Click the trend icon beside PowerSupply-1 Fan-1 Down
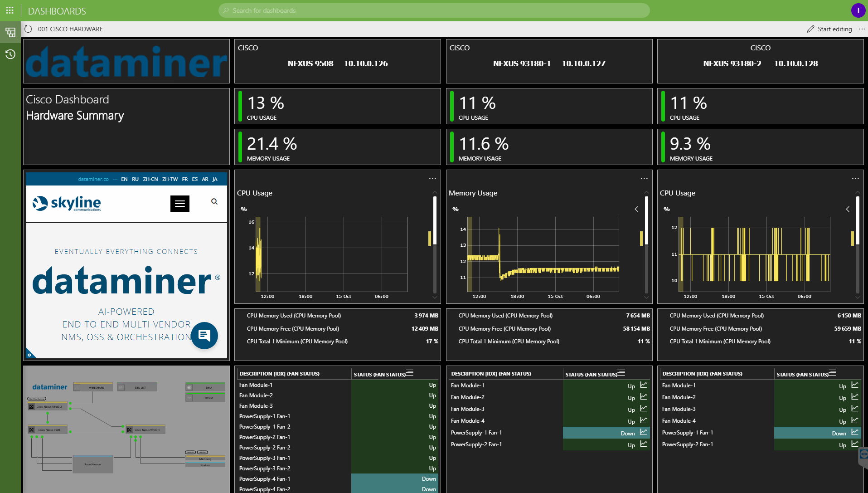Screen dimensions: 868x493 pos(644,433)
